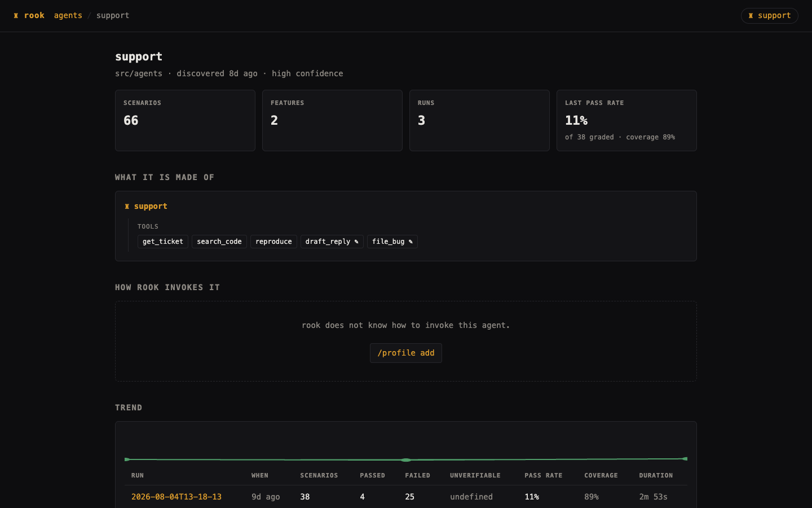
Task: Click the FAILED column header
Action: (418, 475)
